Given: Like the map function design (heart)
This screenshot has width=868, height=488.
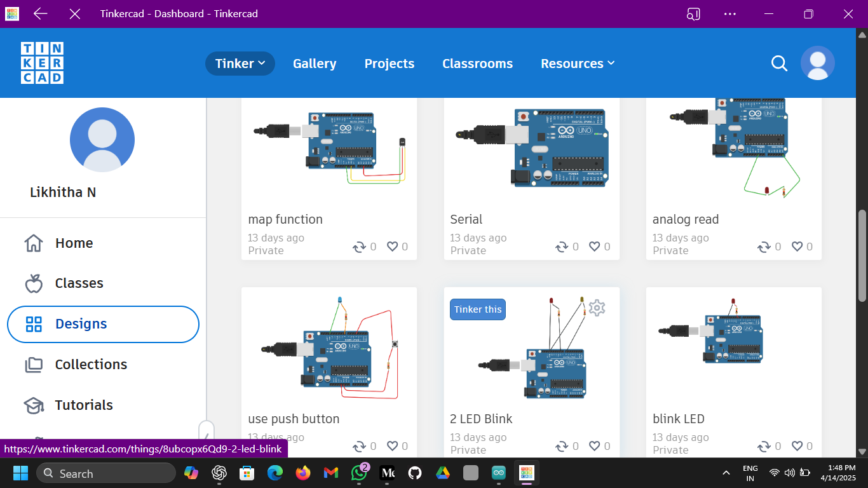Looking at the screenshot, I should pyautogui.click(x=392, y=247).
